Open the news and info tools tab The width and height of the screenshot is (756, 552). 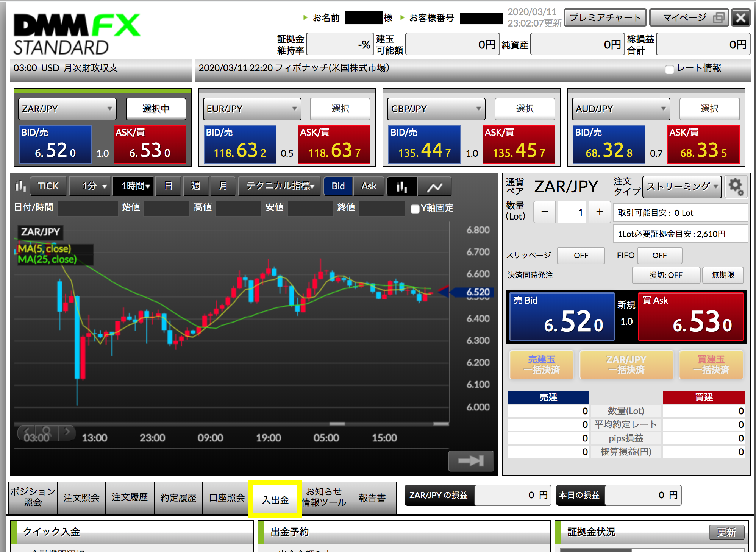click(x=324, y=497)
